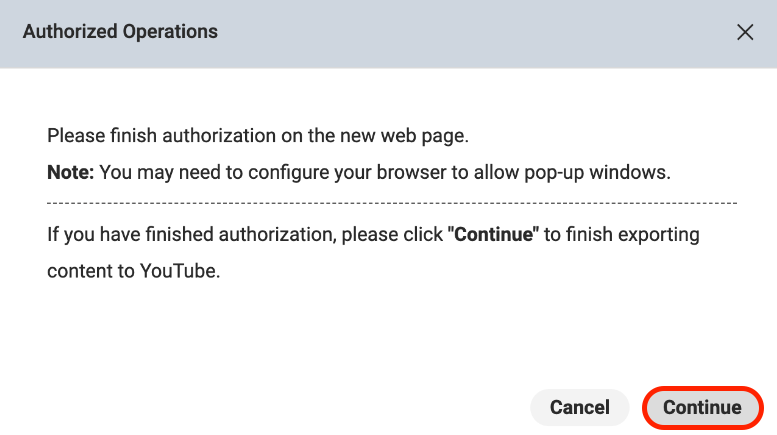Click the word YouTube in the message

181,271
